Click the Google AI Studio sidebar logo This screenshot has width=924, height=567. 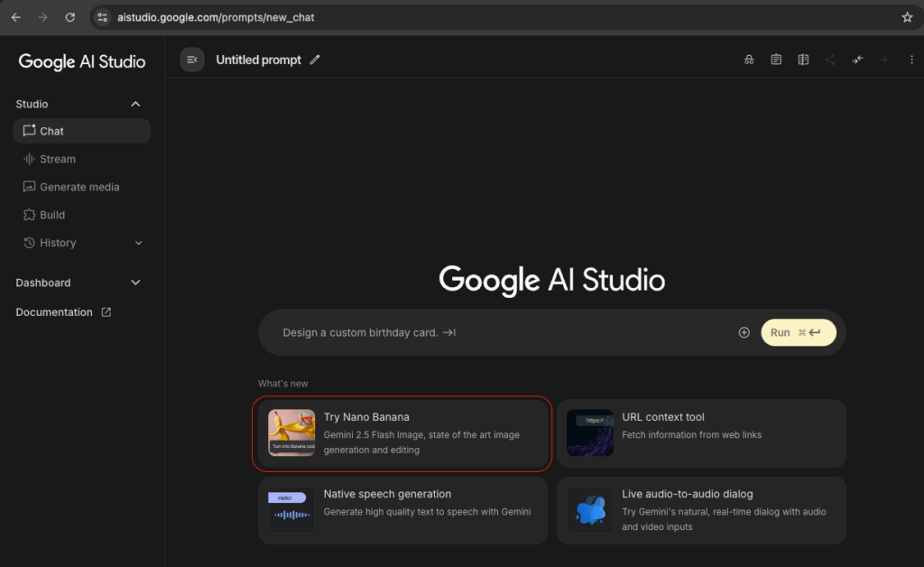click(82, 62)
